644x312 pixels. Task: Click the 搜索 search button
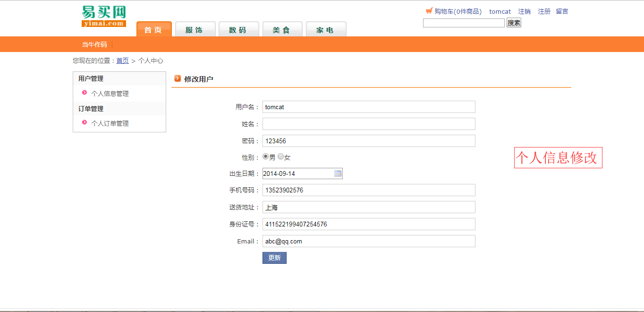pos(514,23)
